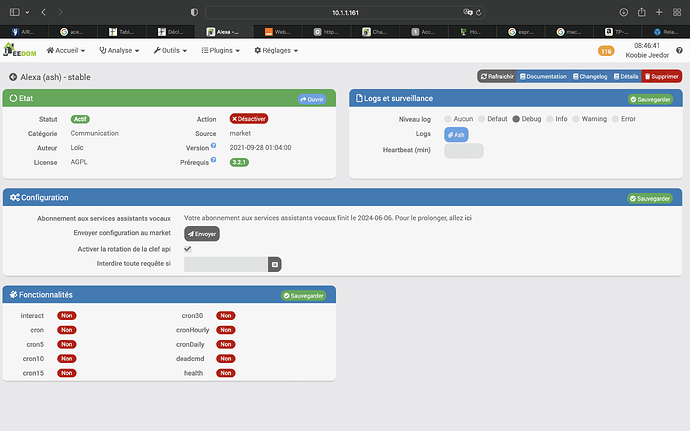Viewport: 690px width, 431px height.
Task: Open the help question mark icon
Action: 679,50
